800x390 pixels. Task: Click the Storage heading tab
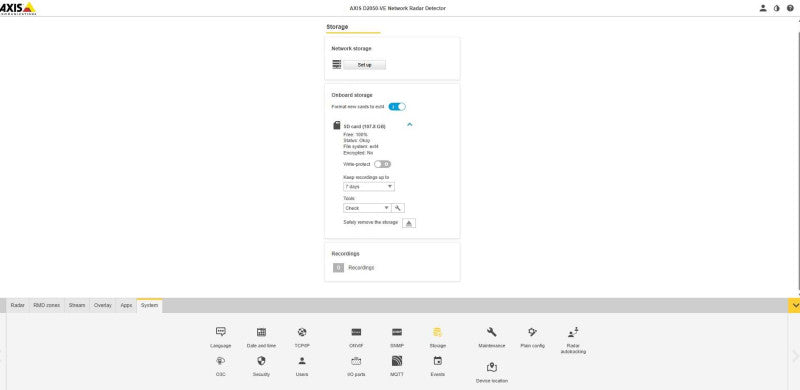[x=337, y=27]
